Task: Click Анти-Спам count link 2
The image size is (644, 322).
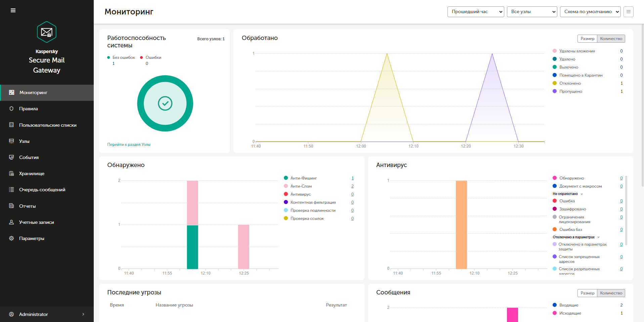Action: [x=352, y=186]
